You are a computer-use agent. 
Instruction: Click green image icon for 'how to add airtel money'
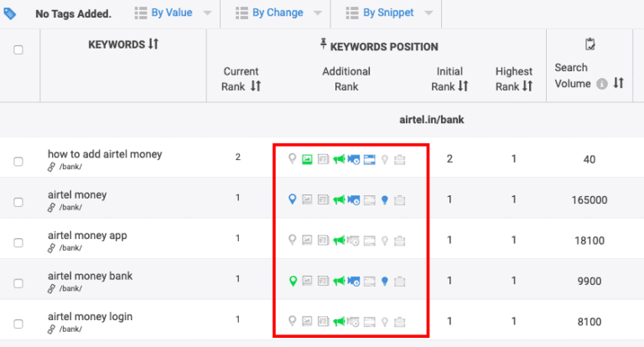coord(307,159)
